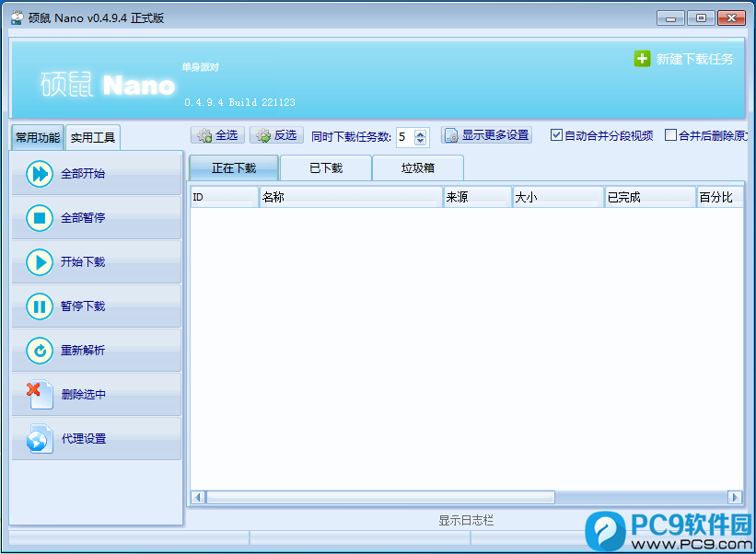
Task: Toggle 自动合并分段视频 checkbox
Action: click(556, 135)
